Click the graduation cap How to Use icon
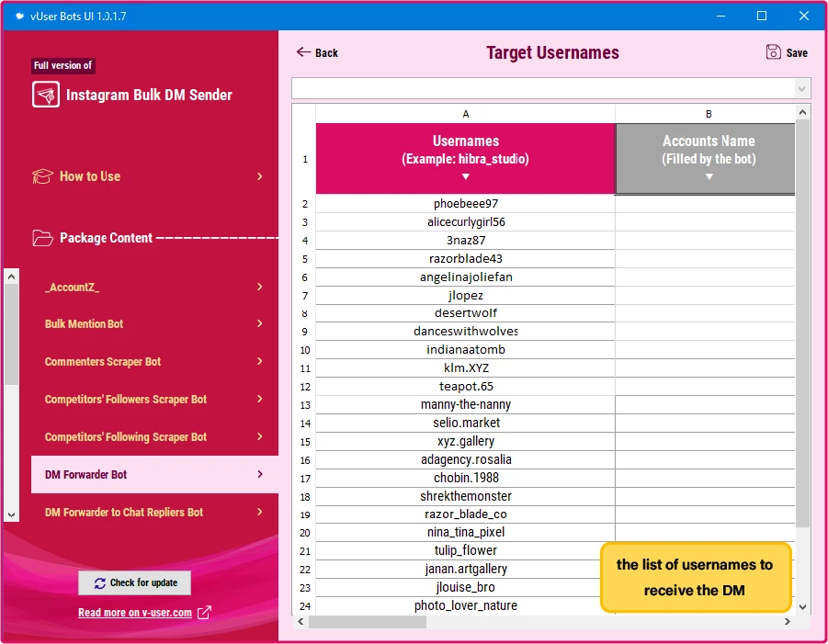This screenshot has height=644, width=828. click(x=42, y=176)
